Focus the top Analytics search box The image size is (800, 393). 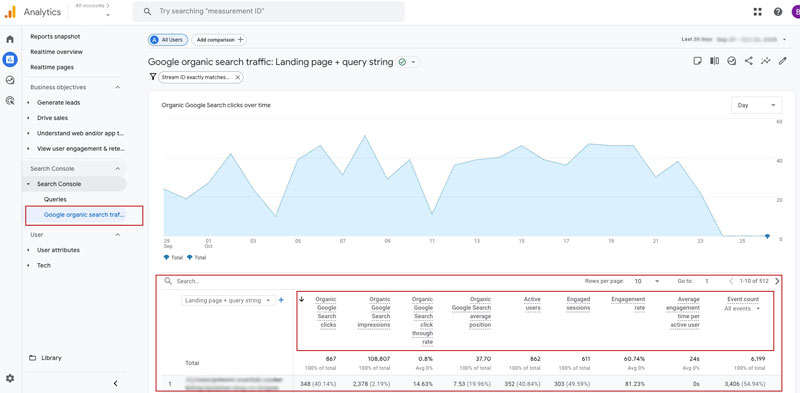(x=268, y=11)
